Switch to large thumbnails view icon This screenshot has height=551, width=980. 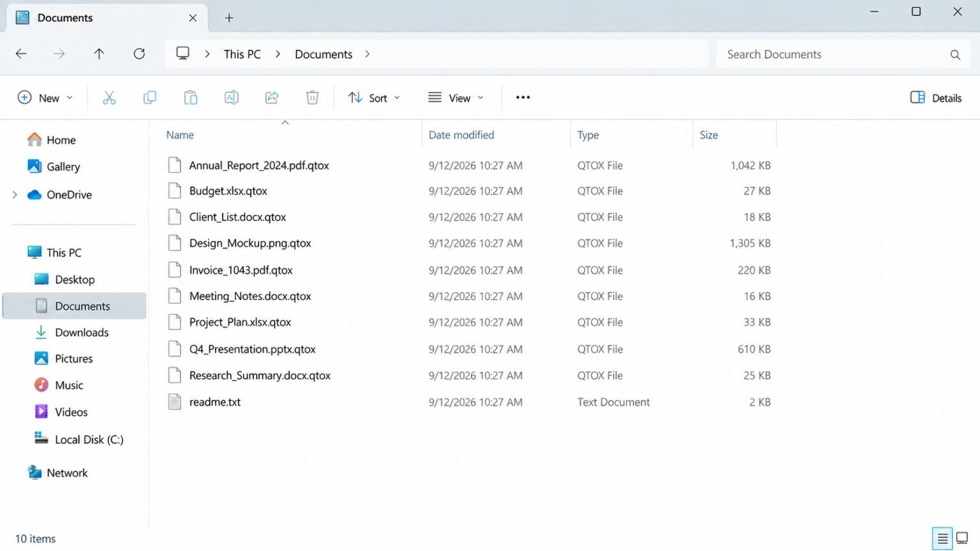tap(962, 539)
